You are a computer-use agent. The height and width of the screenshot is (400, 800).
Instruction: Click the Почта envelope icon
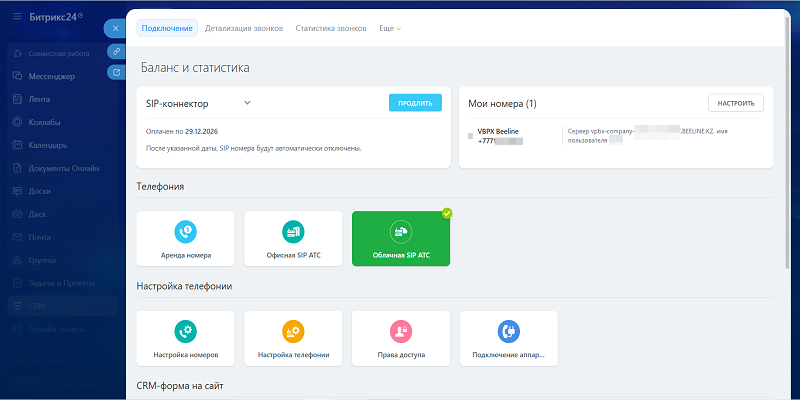coord(17,237)
